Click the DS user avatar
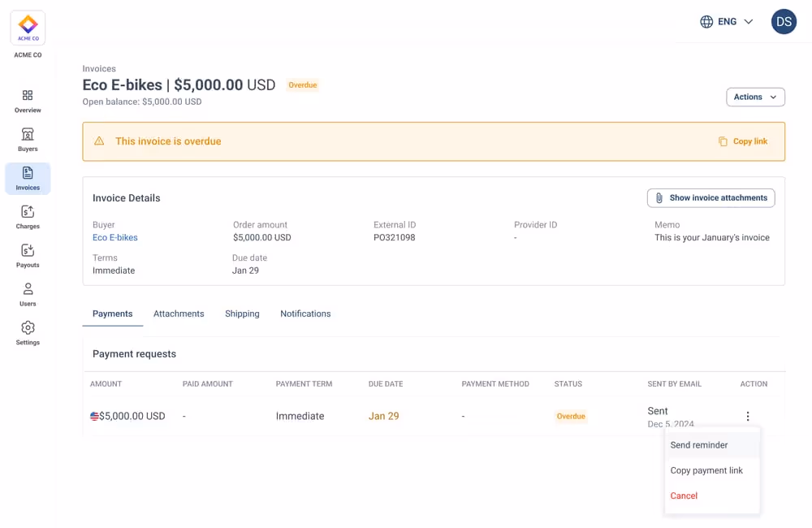Viewport: 812px width, 528px height. click(x=784, y=22)
